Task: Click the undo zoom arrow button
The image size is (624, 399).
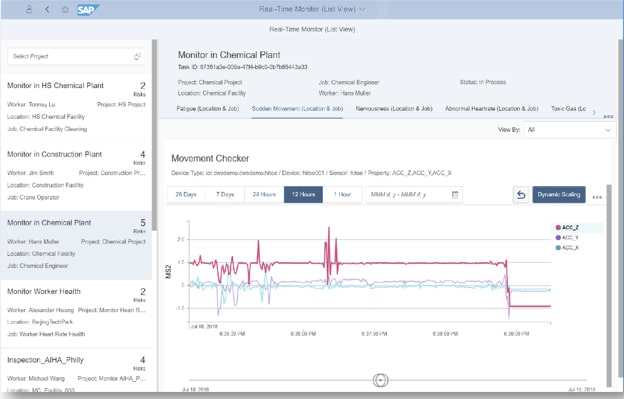Action: pyautogui.click(x=521, y=195)
